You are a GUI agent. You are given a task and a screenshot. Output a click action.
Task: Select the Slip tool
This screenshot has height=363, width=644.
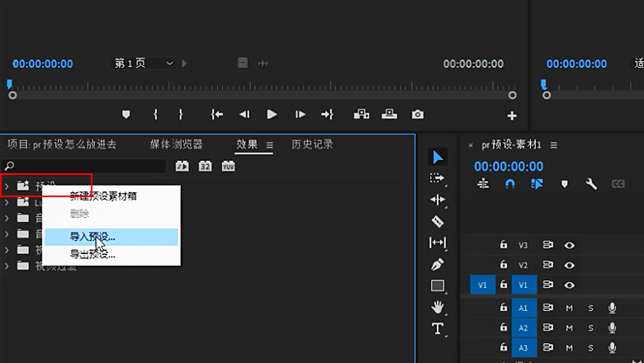pyautogui.click(x=437, y=243)
